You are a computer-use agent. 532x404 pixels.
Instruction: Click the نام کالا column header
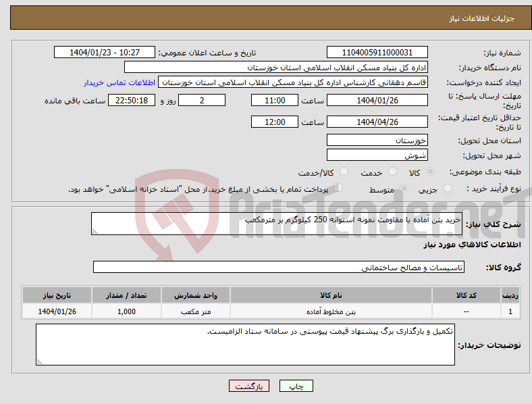point(331,295)
